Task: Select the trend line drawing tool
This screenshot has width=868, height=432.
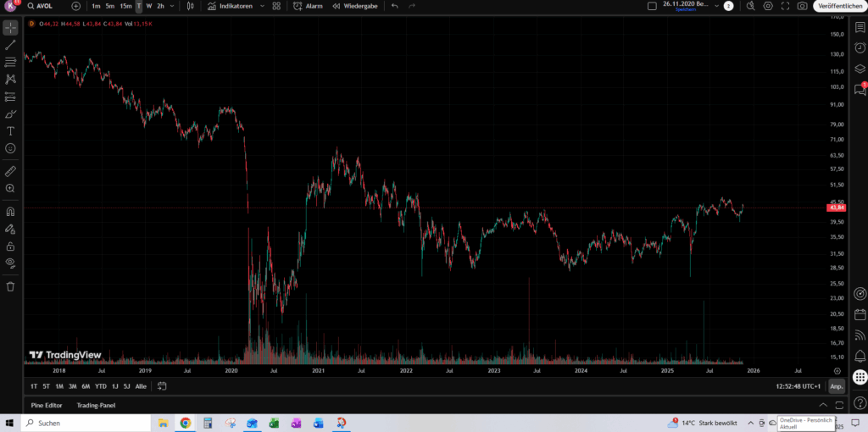Action: tap(10, 45)
